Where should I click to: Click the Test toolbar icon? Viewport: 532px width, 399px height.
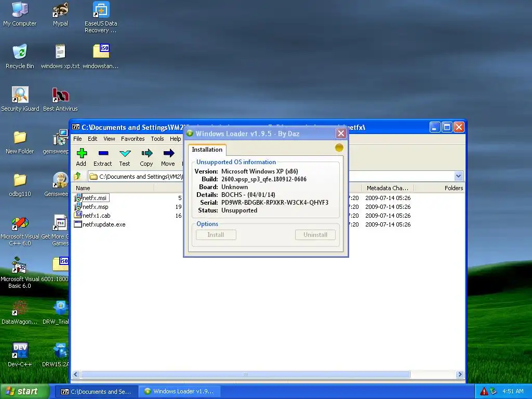125,157
